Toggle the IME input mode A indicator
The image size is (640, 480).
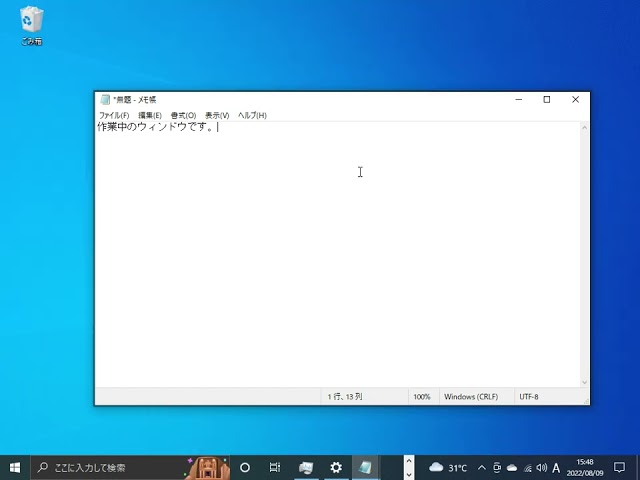(556, 467)
